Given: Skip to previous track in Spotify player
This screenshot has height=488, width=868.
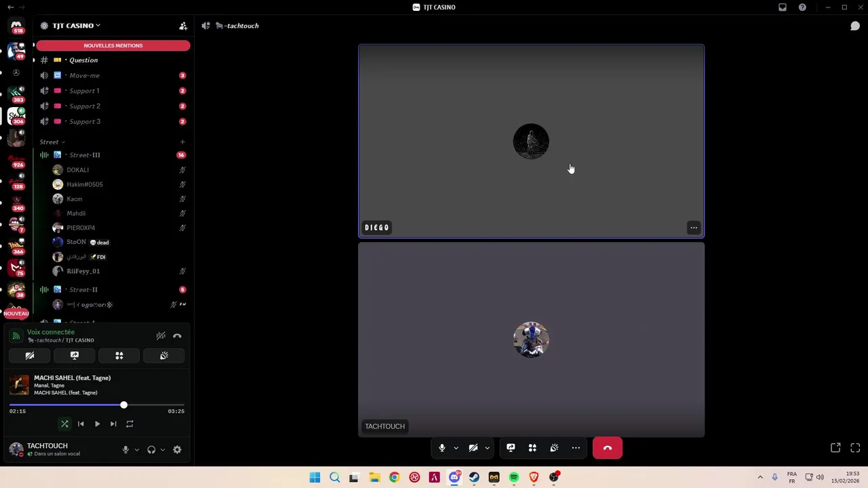Looking at the screenshot, I should pyautogui.click(x=81, y=424).
